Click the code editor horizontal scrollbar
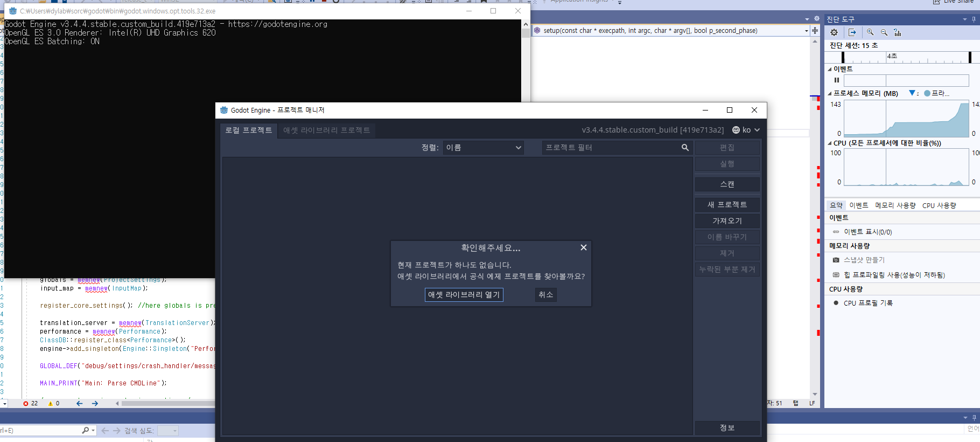This screenshot has height=442, width=980. (168, 403)
